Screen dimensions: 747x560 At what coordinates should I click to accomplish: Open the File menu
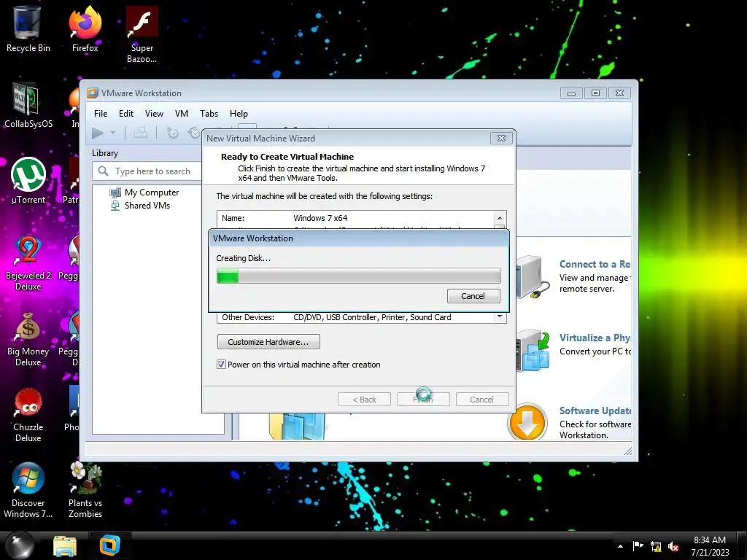tap(101, 113)
